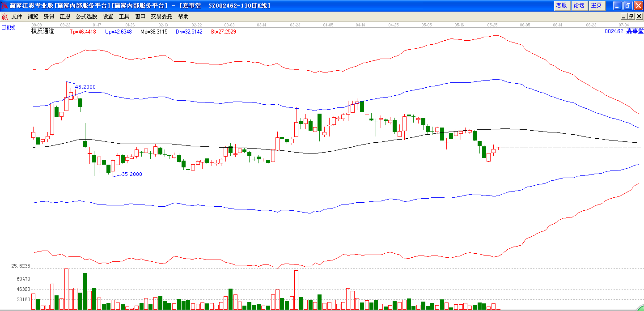Open the 公式选股 menu

(x=86, y=16)
